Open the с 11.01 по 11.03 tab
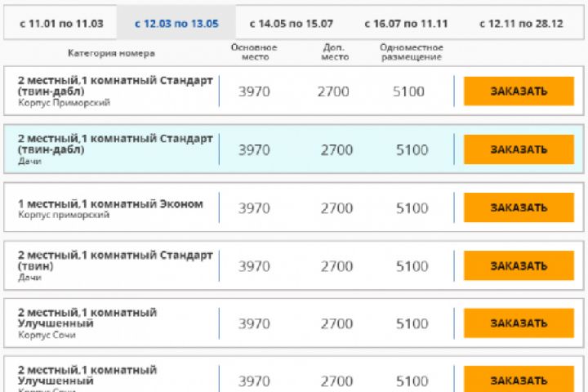Image resolution: width=588 pixels, height=392 pixels. click(x=60, y=22)
